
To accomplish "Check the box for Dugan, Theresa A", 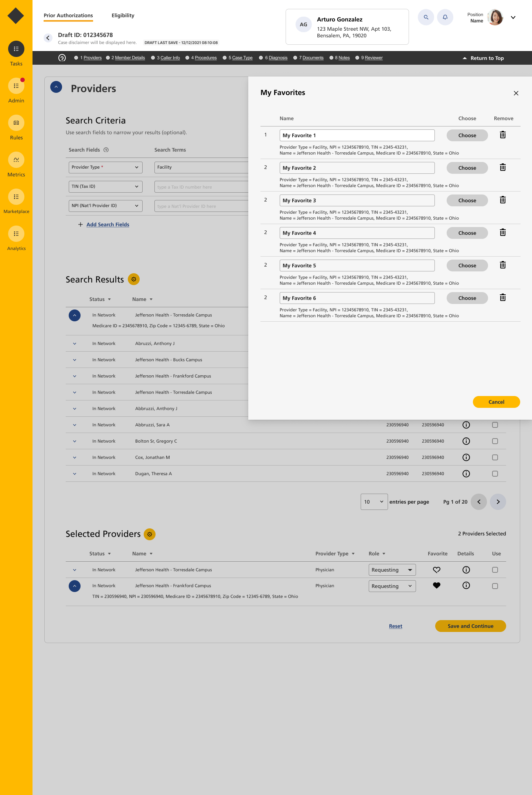I will [x=495, y=474].
